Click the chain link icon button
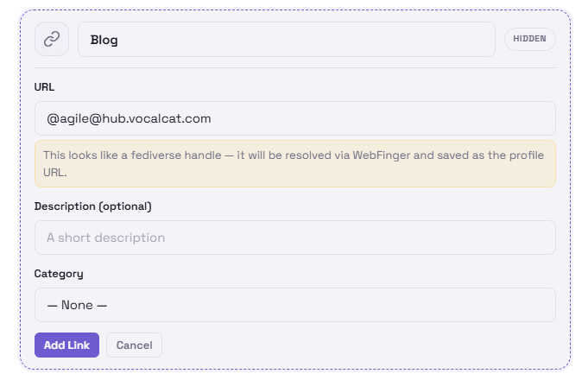 pos(52,39)
